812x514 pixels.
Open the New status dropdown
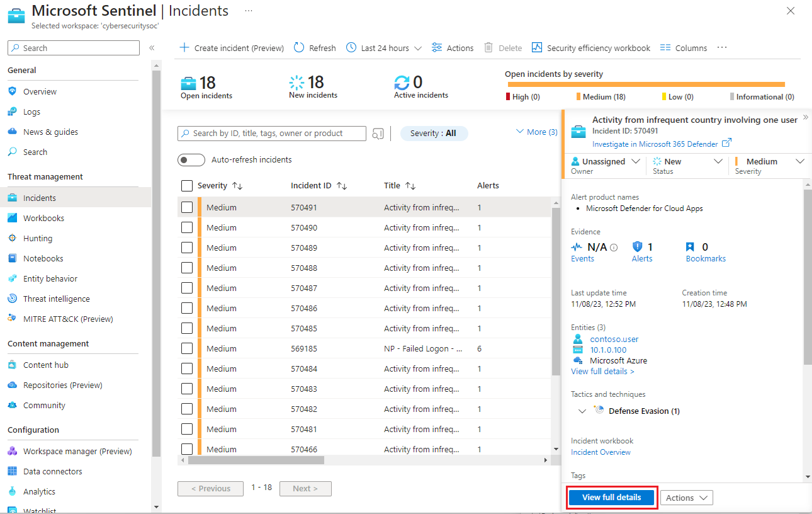coord(687,162)
